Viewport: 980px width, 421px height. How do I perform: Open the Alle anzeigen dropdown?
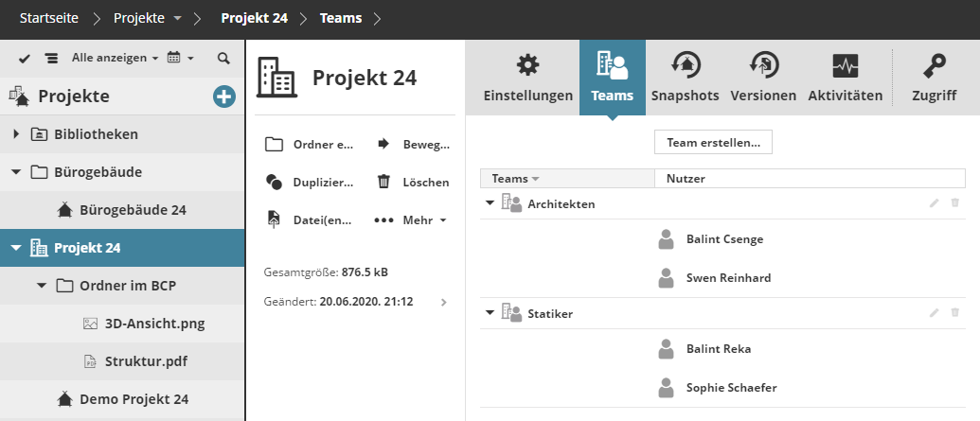(115, 59)
